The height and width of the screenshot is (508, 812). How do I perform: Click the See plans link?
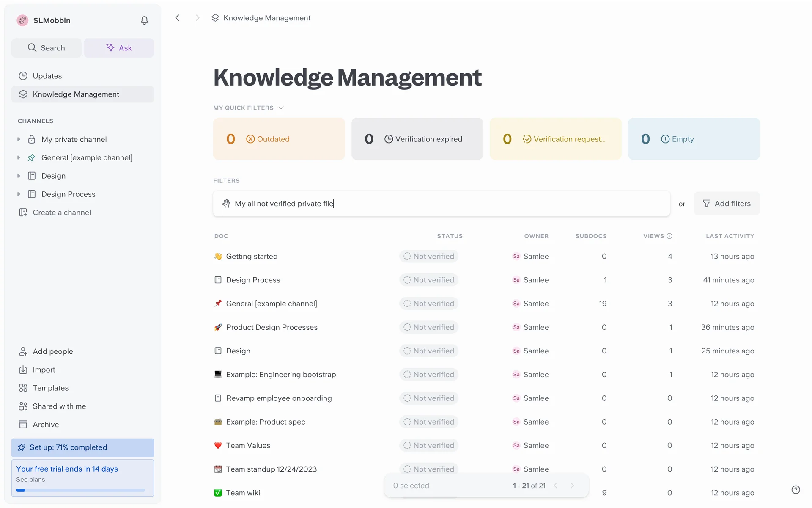(x=30, y=480)
